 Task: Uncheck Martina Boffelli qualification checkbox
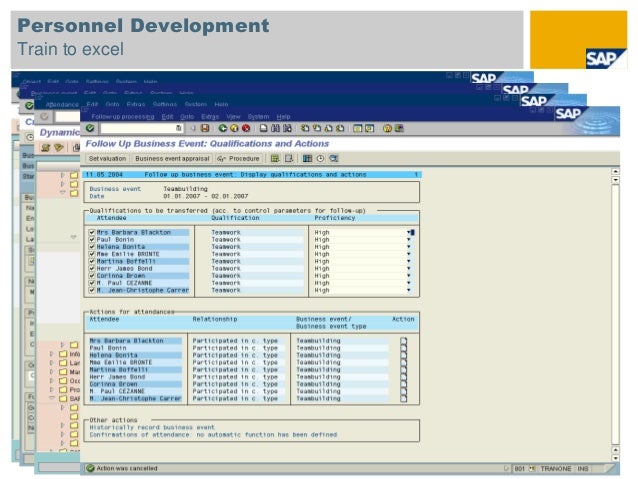click(x=92, y=261)
